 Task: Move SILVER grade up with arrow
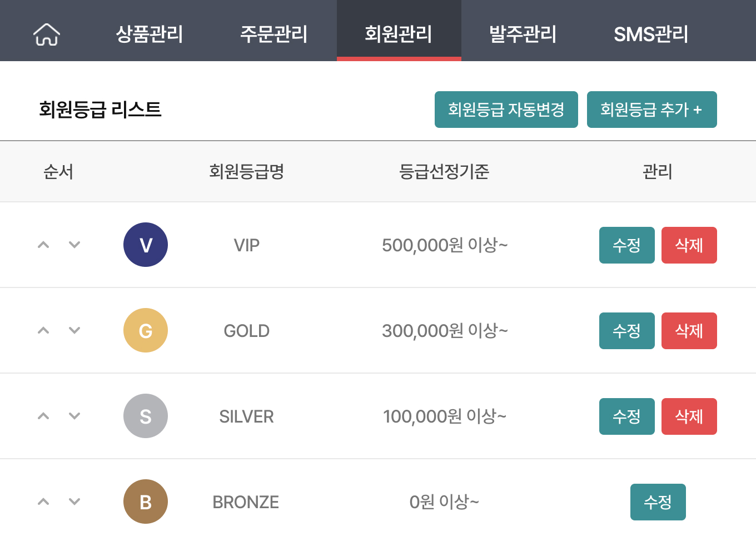coord(43,416)
